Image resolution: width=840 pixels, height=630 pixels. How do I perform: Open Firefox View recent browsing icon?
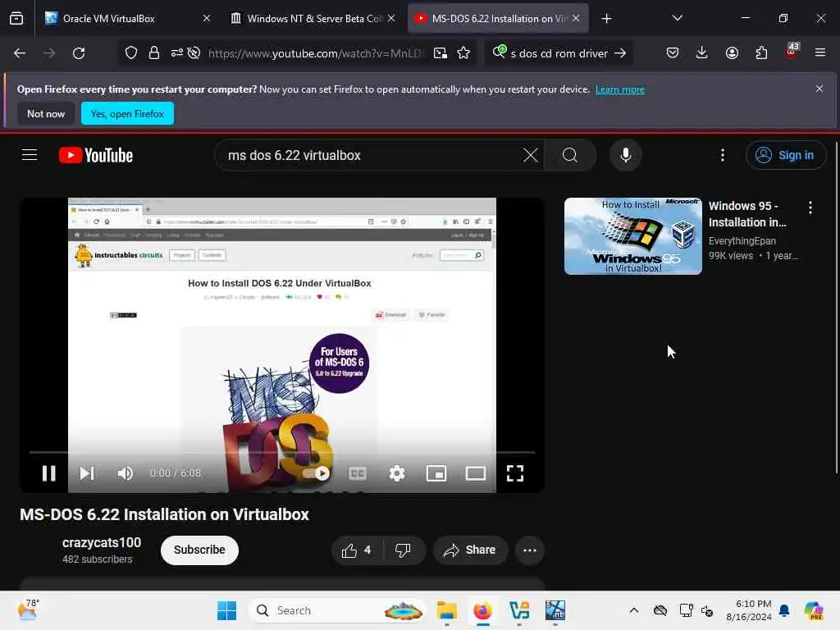pyautogui.click(x=16, y=19)
